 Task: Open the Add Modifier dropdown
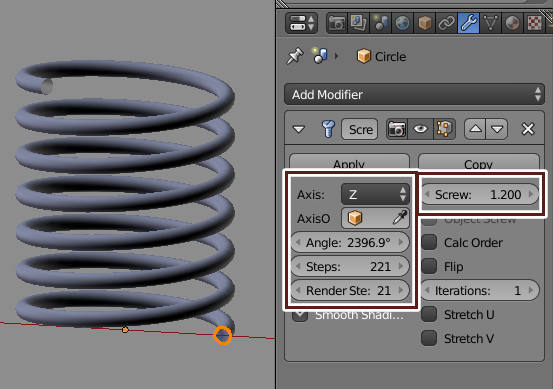414,94
